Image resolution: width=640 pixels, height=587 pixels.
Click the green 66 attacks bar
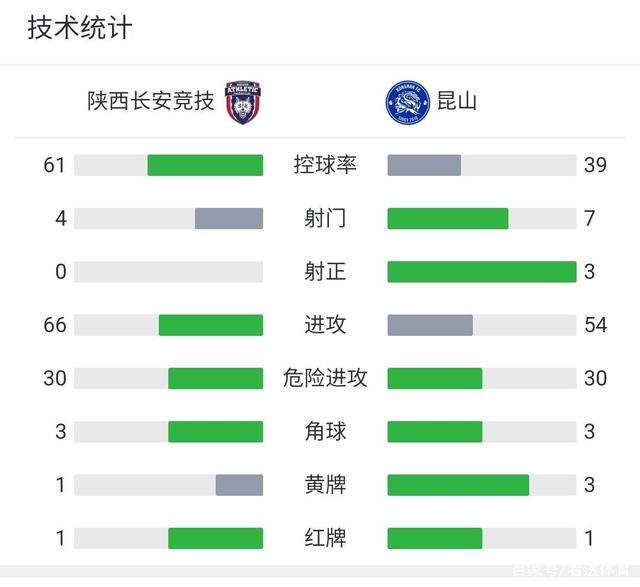(211, 325)
